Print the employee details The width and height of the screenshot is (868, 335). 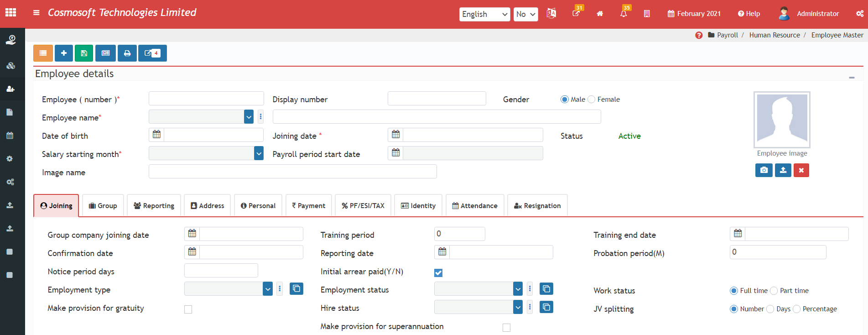(127, 53)
